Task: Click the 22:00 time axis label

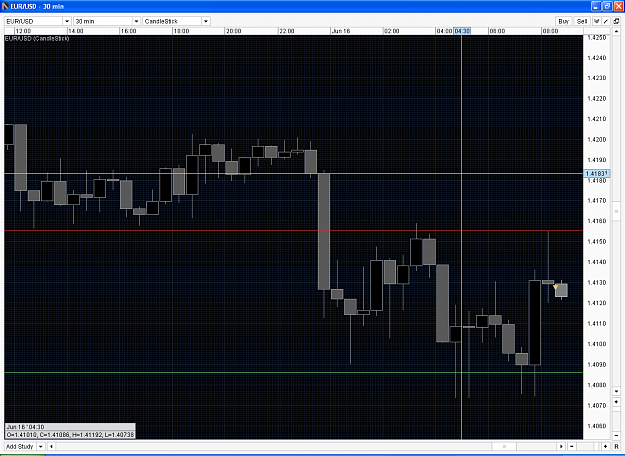Action: 287,31
